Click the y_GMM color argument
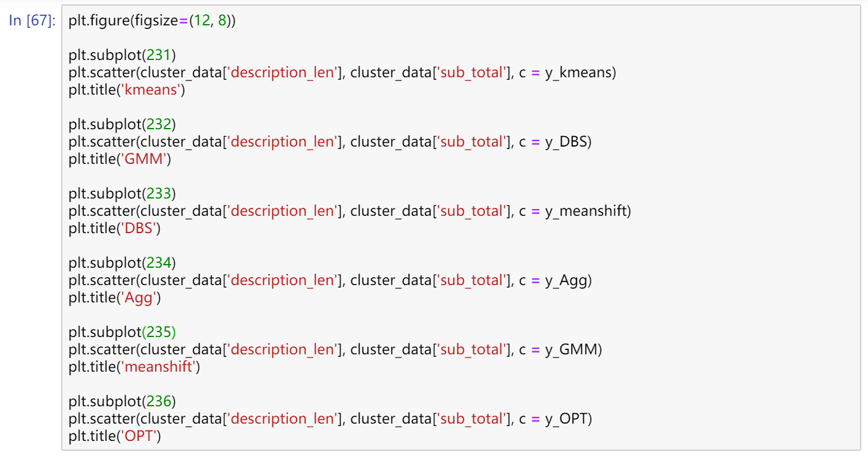Viewport: 868px width, 457px height. coord(571,350)
